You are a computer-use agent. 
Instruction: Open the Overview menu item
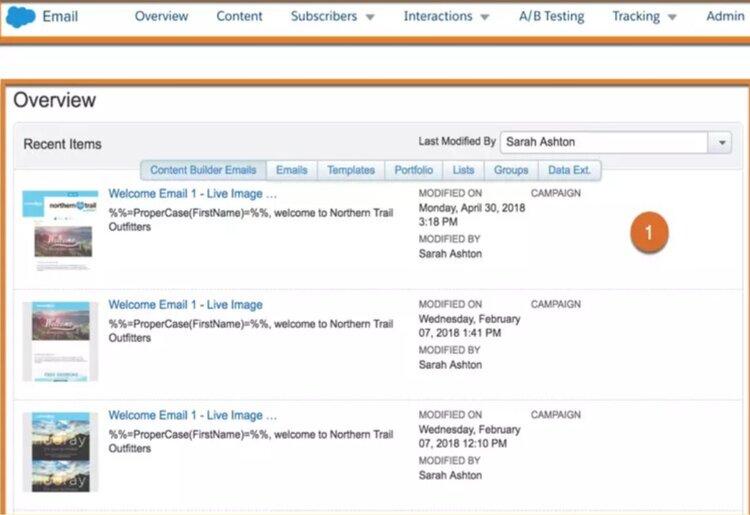point(161,16)
